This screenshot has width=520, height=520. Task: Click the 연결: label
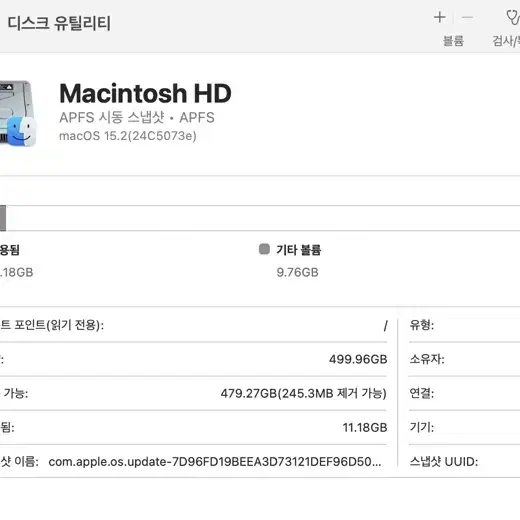pos(422,393)
